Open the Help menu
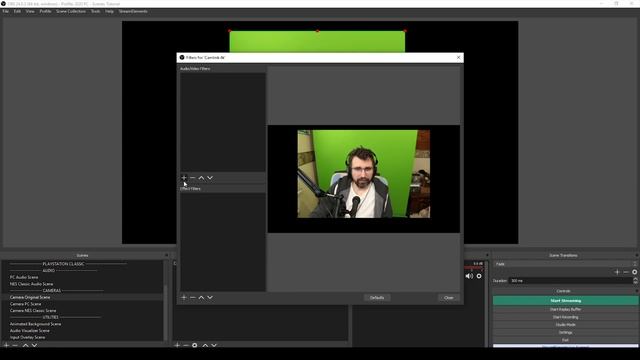The height and width of the screenshot is (360, 640). [109, 11]
